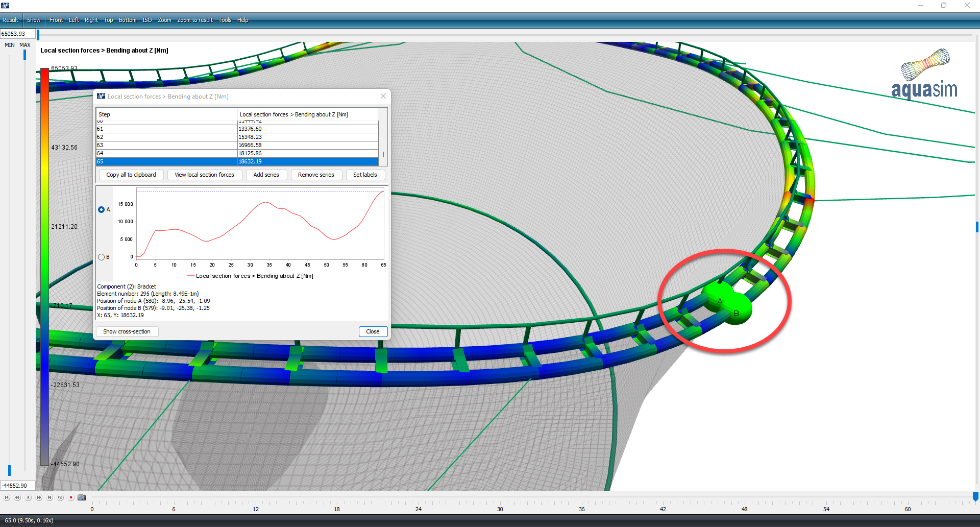Step forward with the fast-forward button

click(39, 497)
